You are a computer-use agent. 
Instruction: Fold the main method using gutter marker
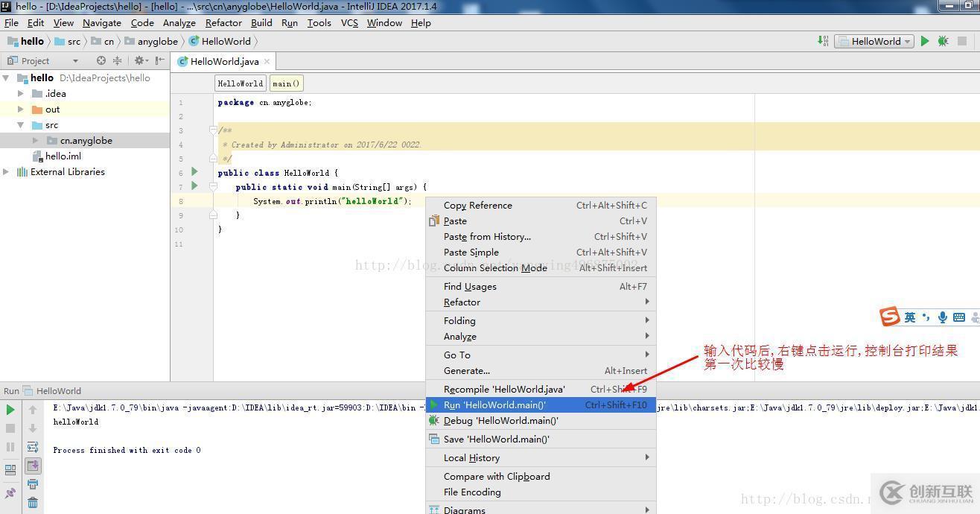click(213, 187)
